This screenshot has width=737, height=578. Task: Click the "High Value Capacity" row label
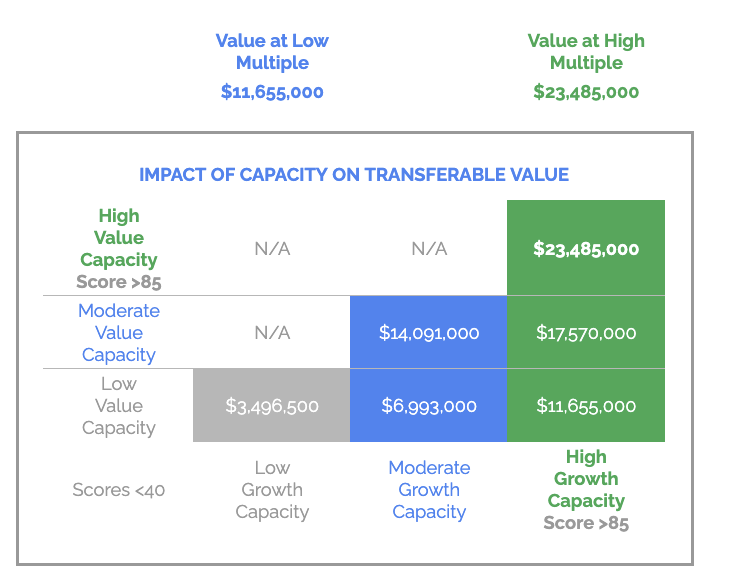pyautogui.click(x=119, y=238)
